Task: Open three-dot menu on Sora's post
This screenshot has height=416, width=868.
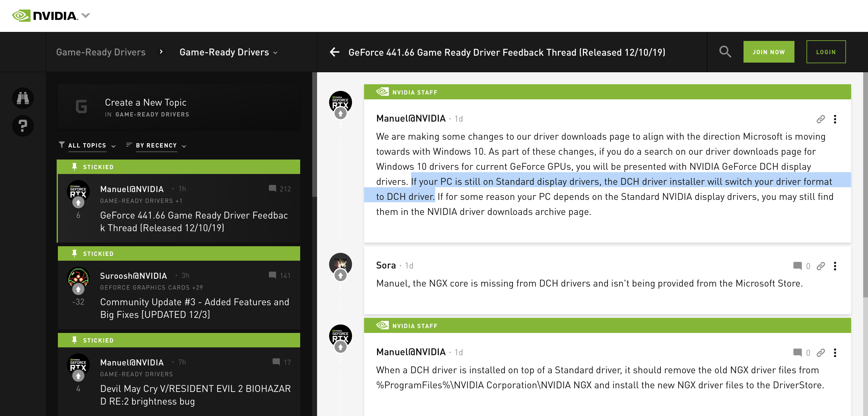Action: 835,266
